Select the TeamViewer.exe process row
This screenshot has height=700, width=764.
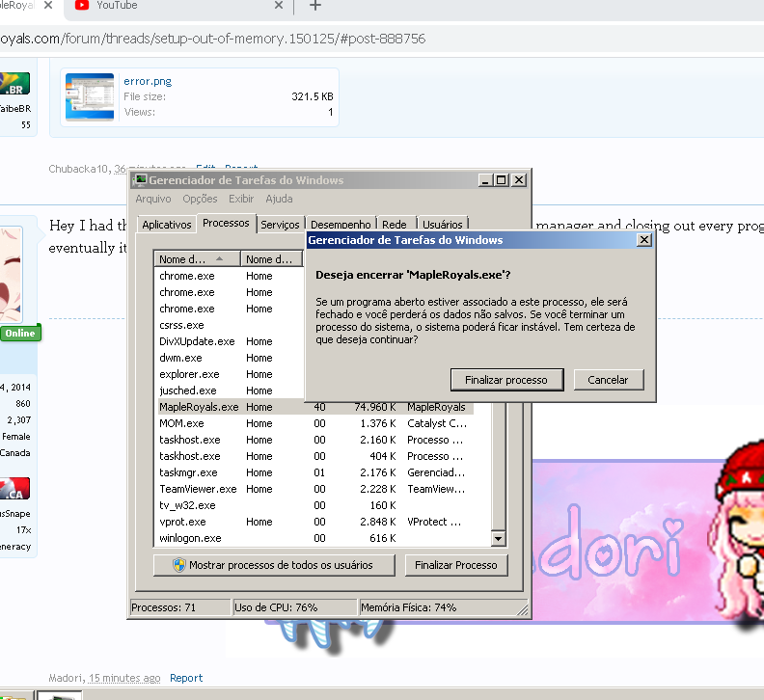pyautogui.click(x=315, y=489)
